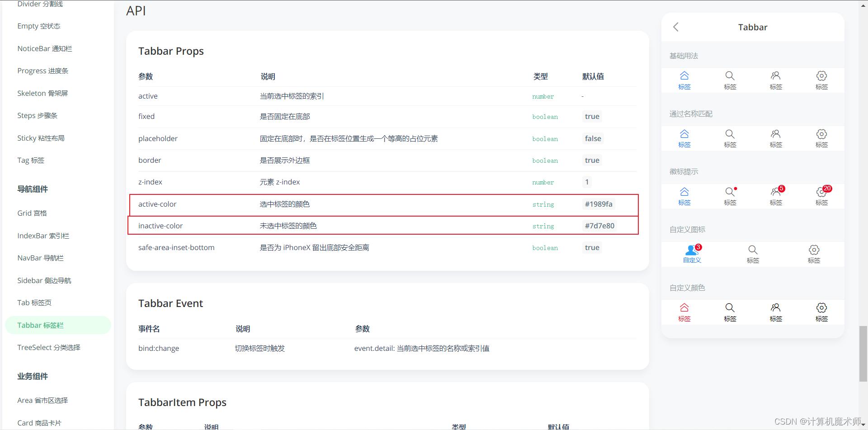This screenshot has width=868, height=430.
Task: Click the scroll-up arrow at top right
Action: (863, 5)
